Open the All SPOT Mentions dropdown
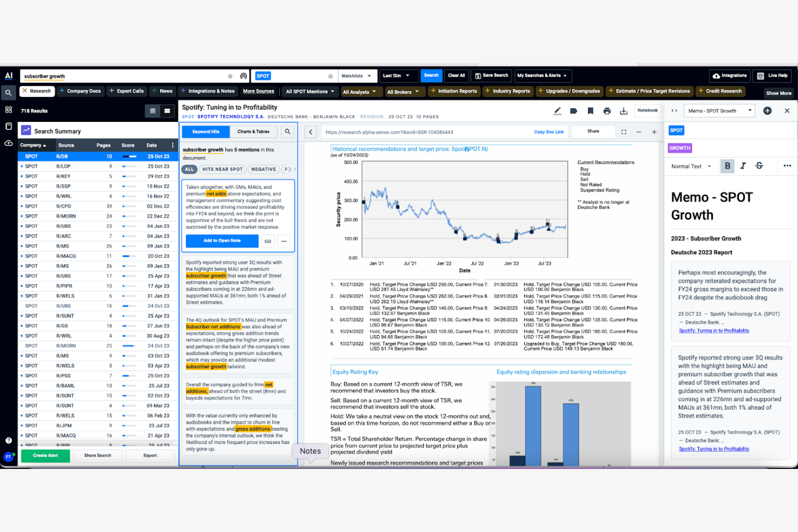This screenshot has width=798, height=532. coord(310,92)
